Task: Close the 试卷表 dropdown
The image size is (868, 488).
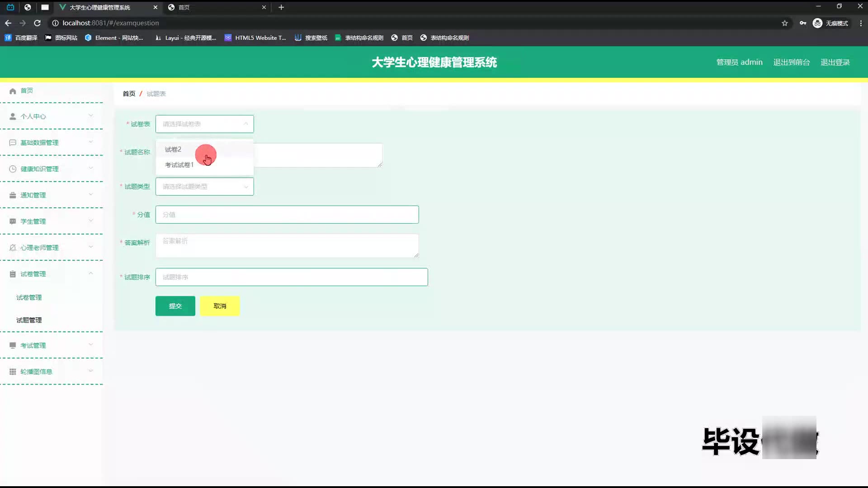Action: pyautogui.click(x=204, y=124)
